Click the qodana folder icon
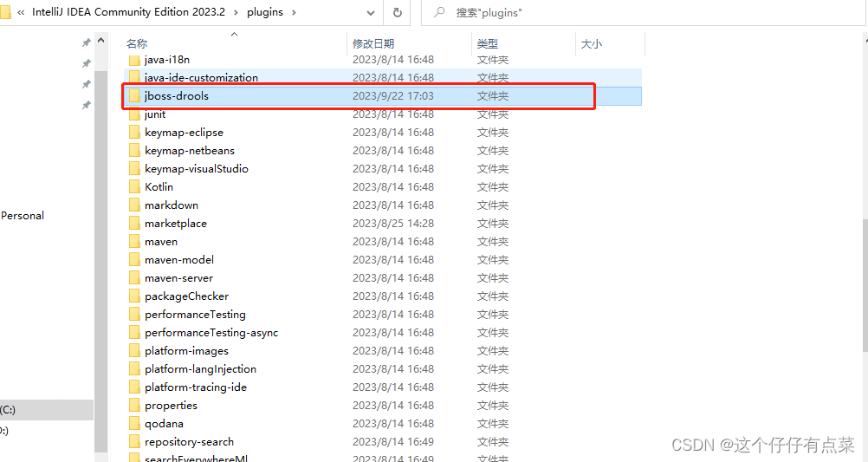 pyautogui.click(x=134, y=424)
